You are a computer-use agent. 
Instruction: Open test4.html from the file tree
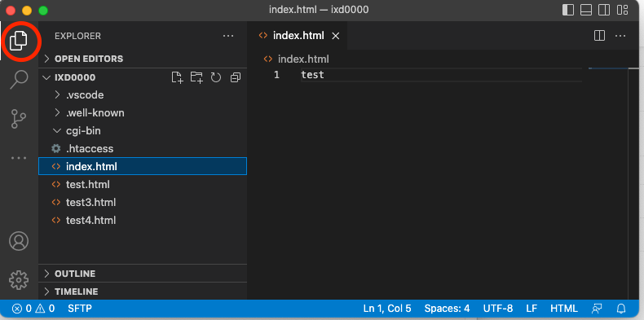pos(143,221)
